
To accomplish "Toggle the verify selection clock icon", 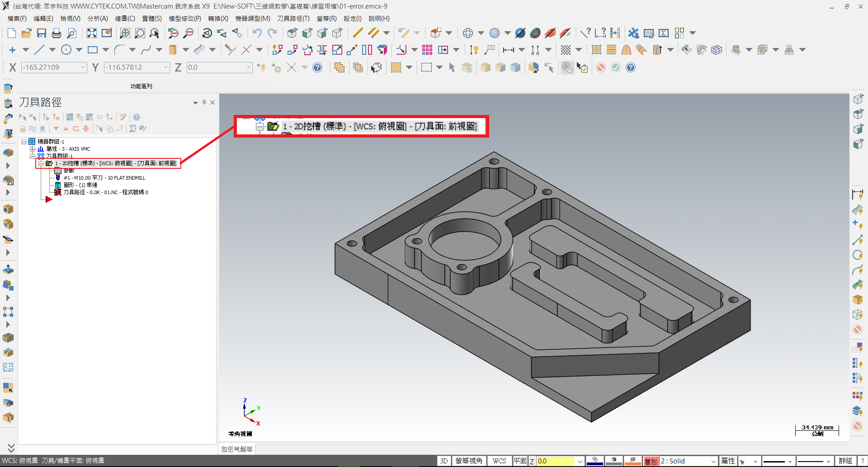I will coord(567,67).
